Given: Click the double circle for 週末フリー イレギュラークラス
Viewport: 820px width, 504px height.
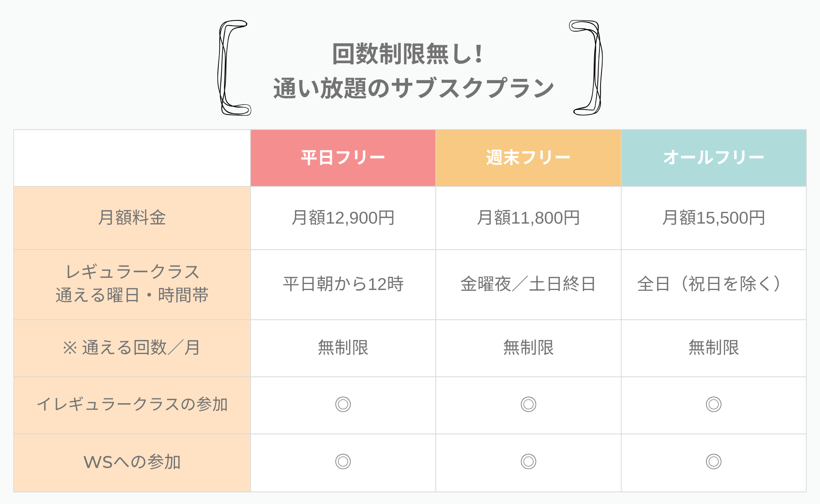Looking at the screenshot, I should coord(528,404).
